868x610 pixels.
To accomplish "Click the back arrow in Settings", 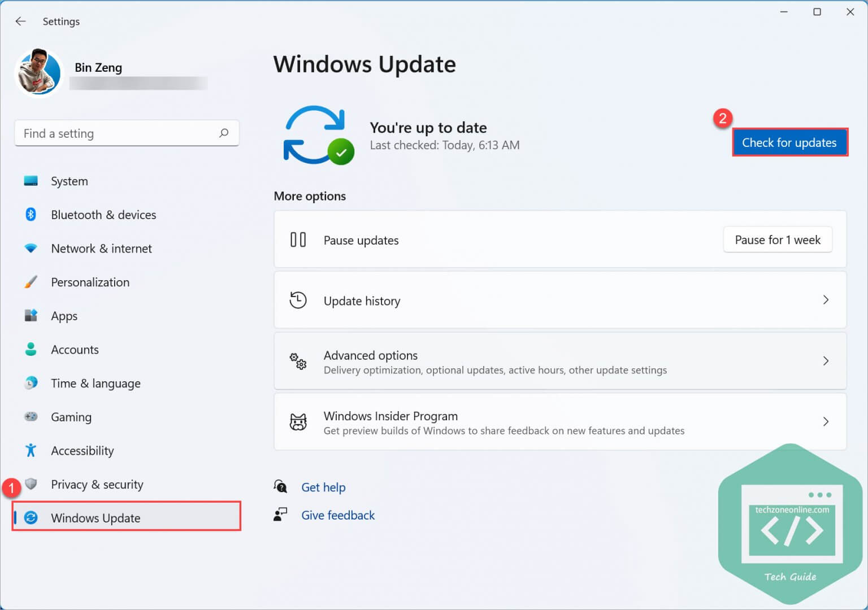I will click(x=20, y=21).
